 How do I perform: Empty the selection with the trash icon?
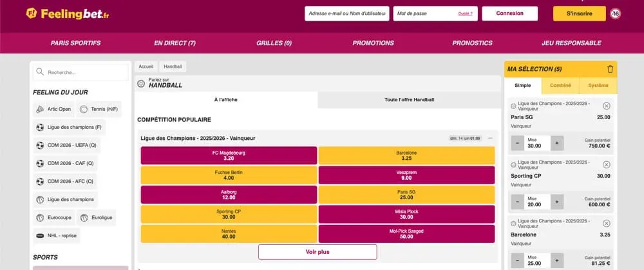pos(610,69)
